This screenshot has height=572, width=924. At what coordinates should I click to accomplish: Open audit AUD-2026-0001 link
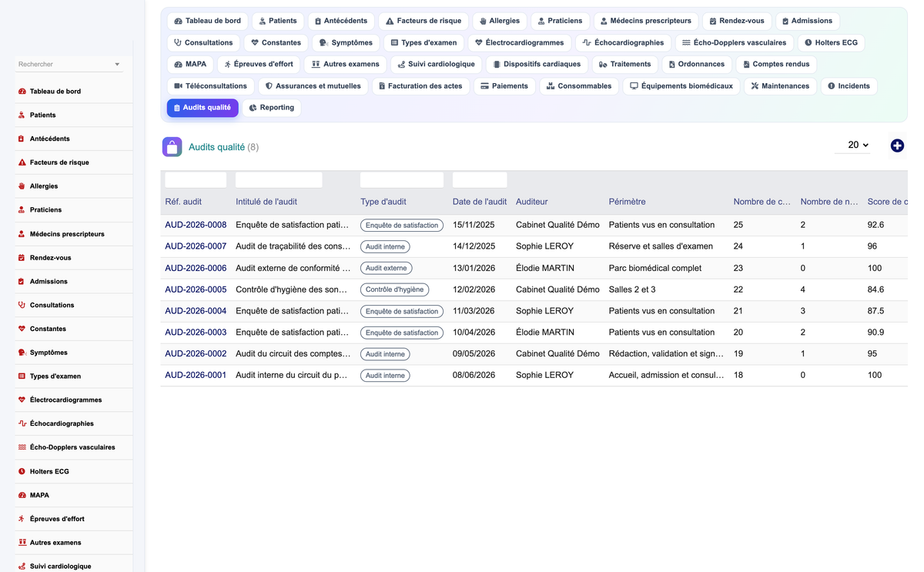196,376
